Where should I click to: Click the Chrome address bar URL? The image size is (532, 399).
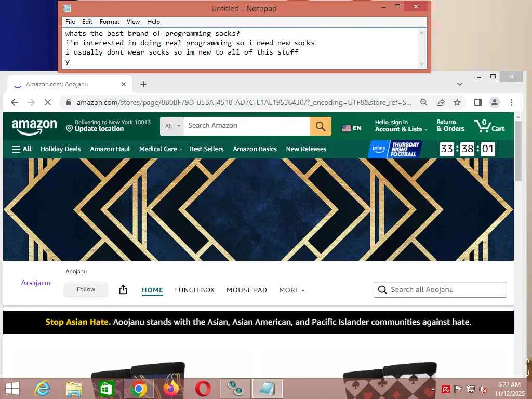point(244,102)
